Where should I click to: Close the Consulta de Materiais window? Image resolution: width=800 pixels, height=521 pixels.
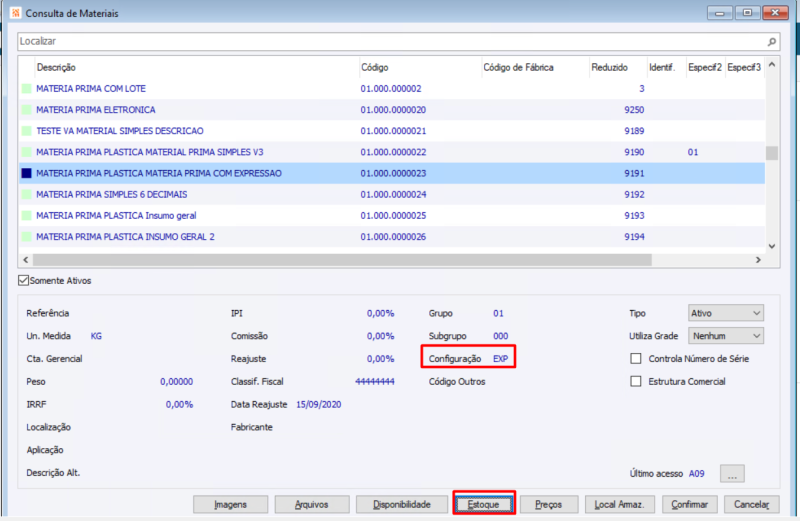pos(775,13)
